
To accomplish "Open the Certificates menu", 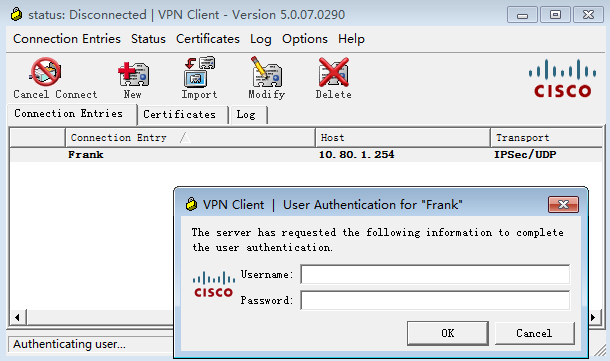I will pyautogui.click(x=208, y=39).
